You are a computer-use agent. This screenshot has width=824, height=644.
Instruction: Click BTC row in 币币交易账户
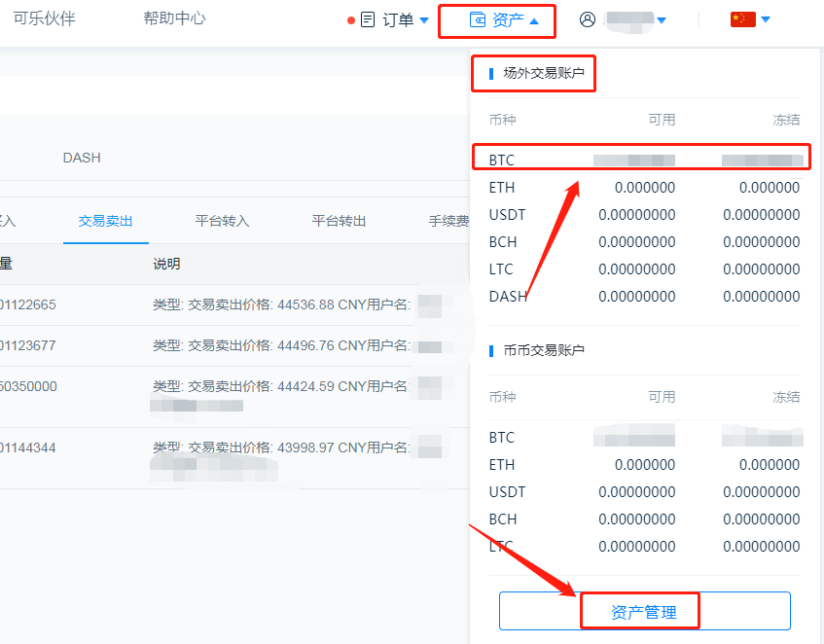644,438
